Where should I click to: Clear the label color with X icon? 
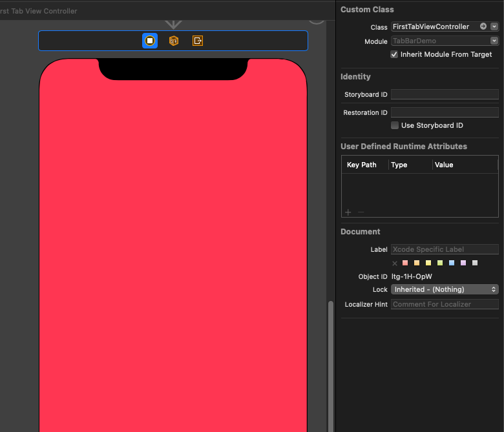click(x=395, y=263)
